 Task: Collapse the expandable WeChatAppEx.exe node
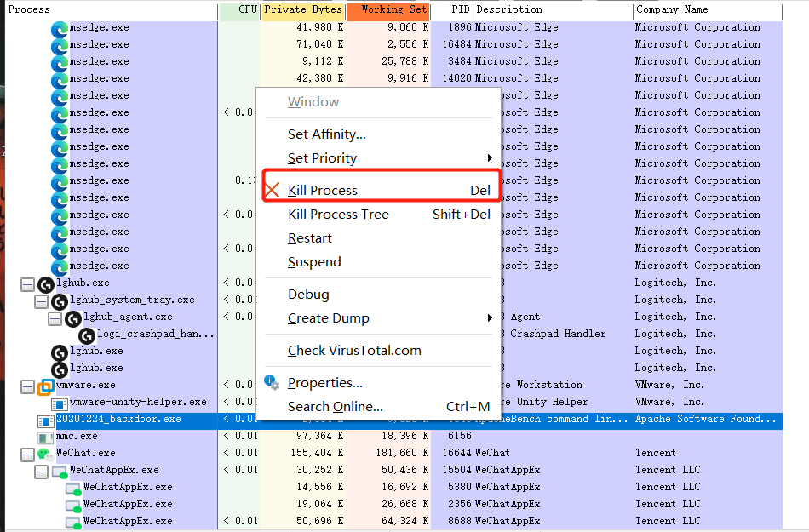[x=41, y=472]
